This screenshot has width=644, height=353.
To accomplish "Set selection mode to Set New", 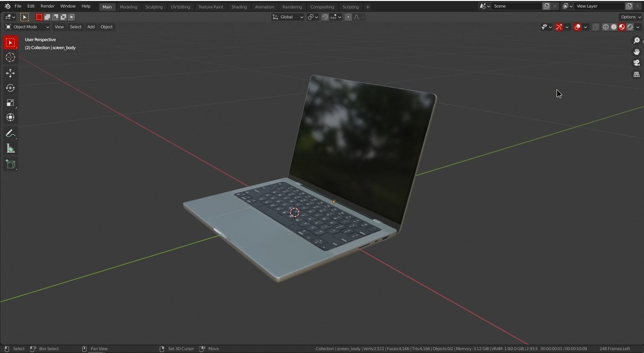I will coord(39,17).
